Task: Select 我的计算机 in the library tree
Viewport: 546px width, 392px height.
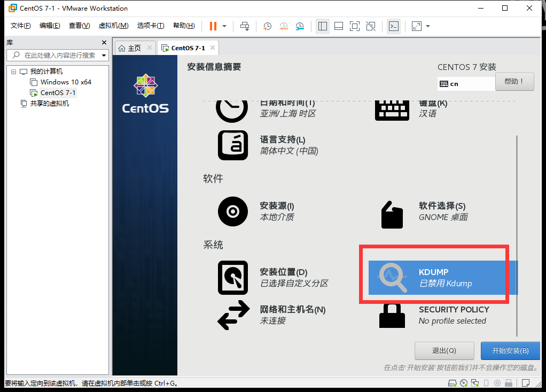Action: tap(46, 72)
